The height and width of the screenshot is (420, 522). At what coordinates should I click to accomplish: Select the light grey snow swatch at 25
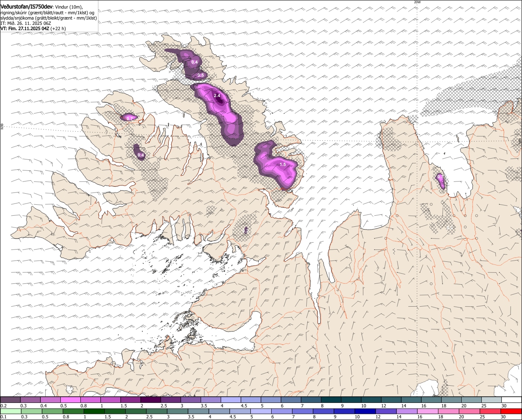491,400
